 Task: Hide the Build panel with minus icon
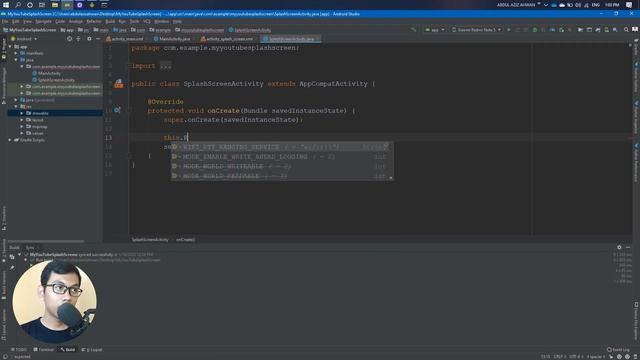628,247
